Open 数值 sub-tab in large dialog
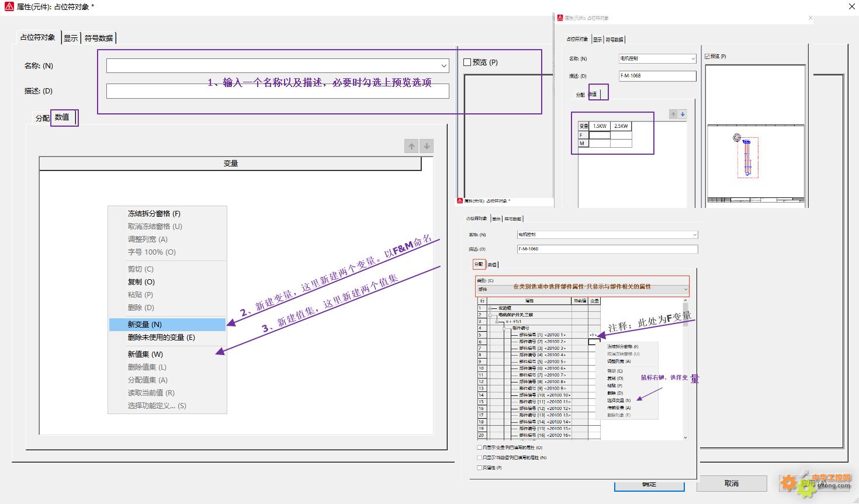859x504 pixels. point(62,117)
